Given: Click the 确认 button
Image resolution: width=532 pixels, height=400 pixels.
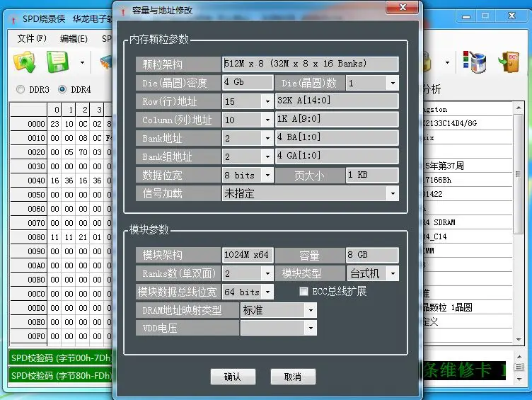Looking at the screenshot, I should (233, 377).
